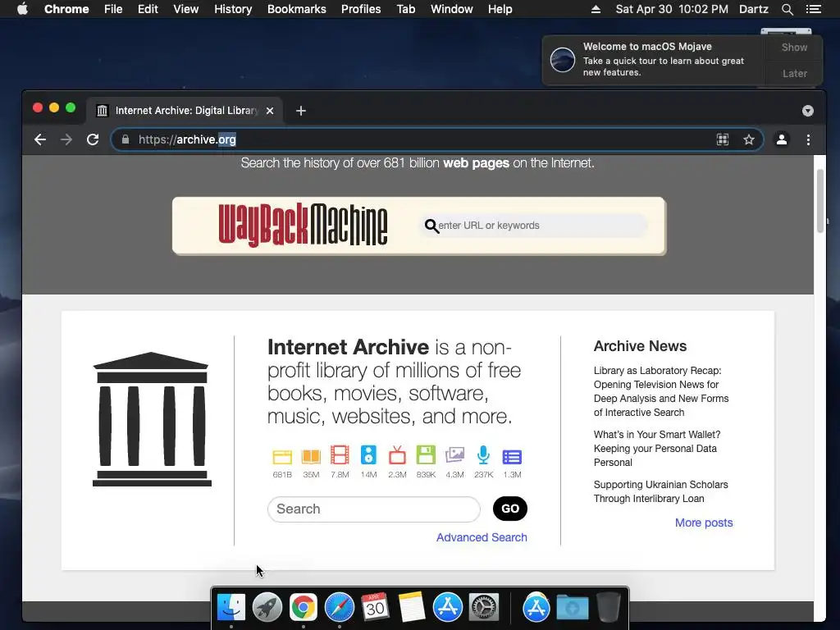Image resolution: width=840 pixels, height=630 pixels.
Task: Open the Profiles menu
Action: [x=361, y=9]
